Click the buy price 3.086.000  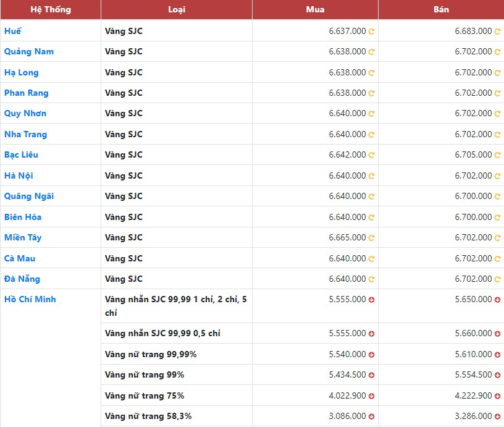point(348,416)
